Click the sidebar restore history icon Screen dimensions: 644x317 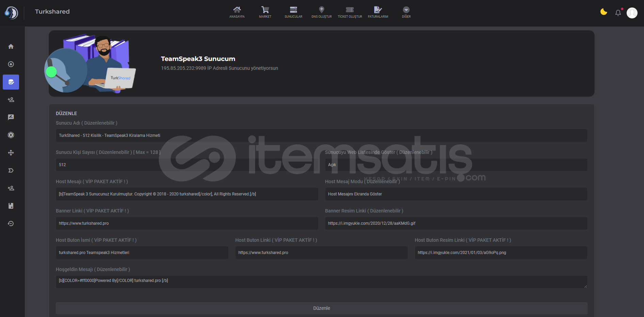tap(11, 223)
